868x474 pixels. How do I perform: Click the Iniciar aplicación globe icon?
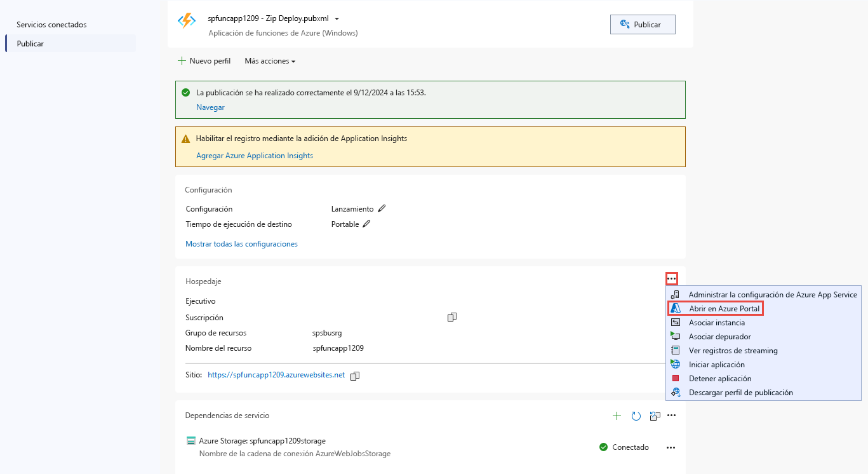pyautogui.click(x=676, y=364)
